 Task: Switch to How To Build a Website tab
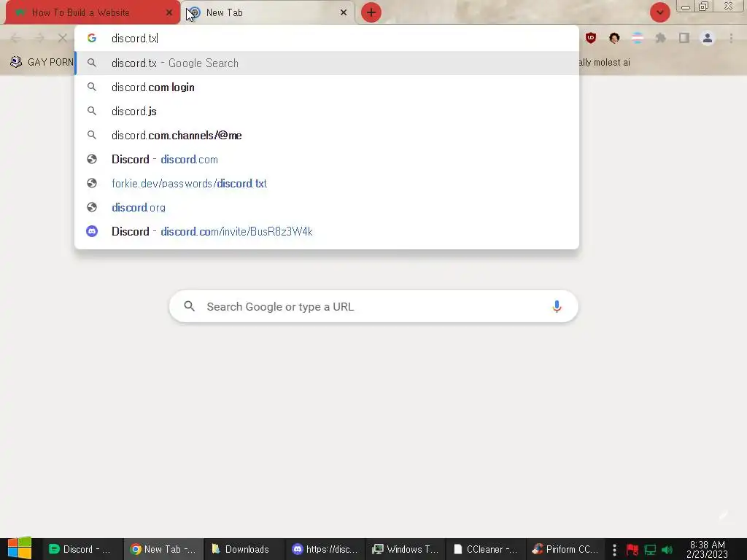click(93, 12)
